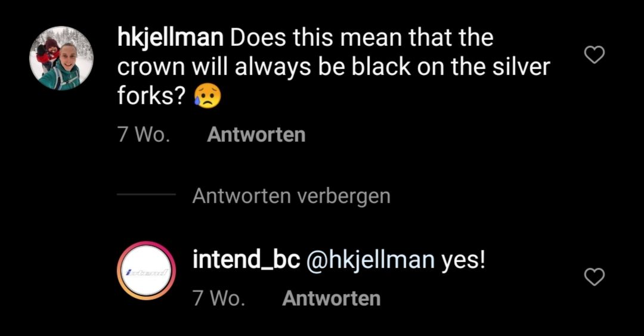Open hkjellman's profile picture

[x=62, y=58]
